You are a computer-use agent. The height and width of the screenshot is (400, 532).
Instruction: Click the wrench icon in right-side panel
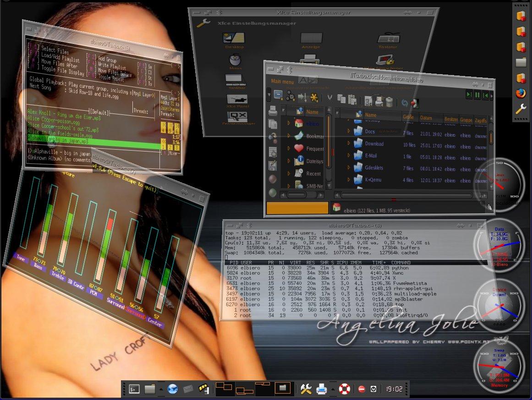click(x=521, y=109)
